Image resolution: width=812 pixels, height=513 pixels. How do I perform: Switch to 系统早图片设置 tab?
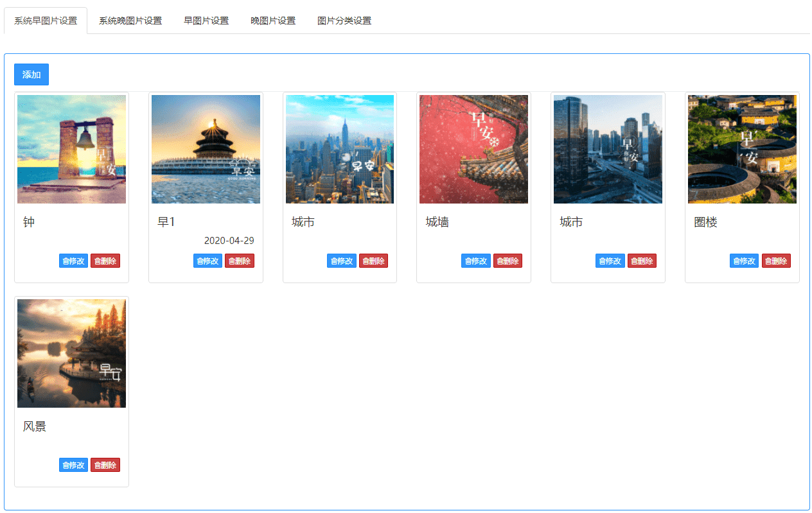click(46, 21)
